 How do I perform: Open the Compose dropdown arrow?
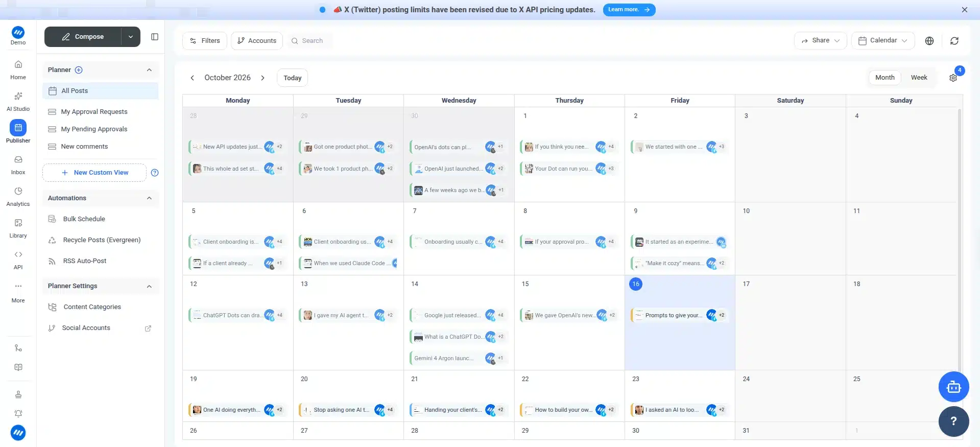point(131,37)
